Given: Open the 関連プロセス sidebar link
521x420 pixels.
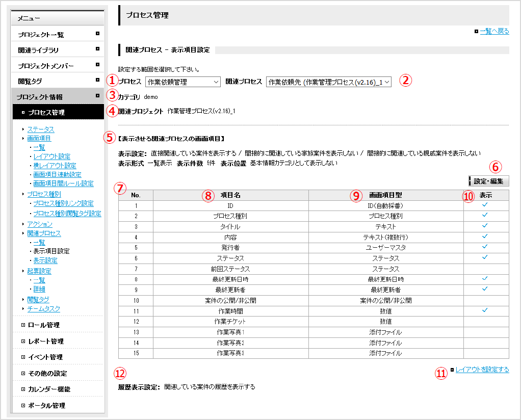Looking at the screenshot, I should 44,233.
